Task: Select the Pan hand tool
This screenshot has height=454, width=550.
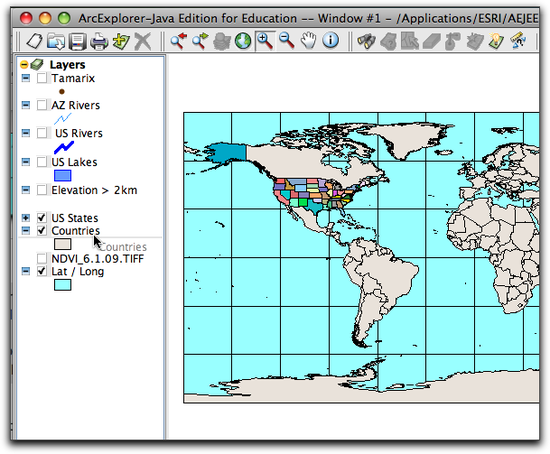Action: 309,41
